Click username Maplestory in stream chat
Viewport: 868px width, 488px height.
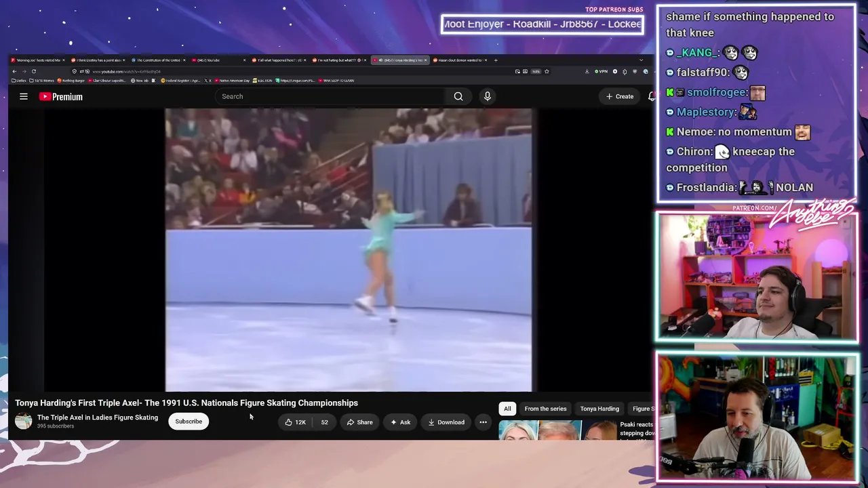pos(706,112)
